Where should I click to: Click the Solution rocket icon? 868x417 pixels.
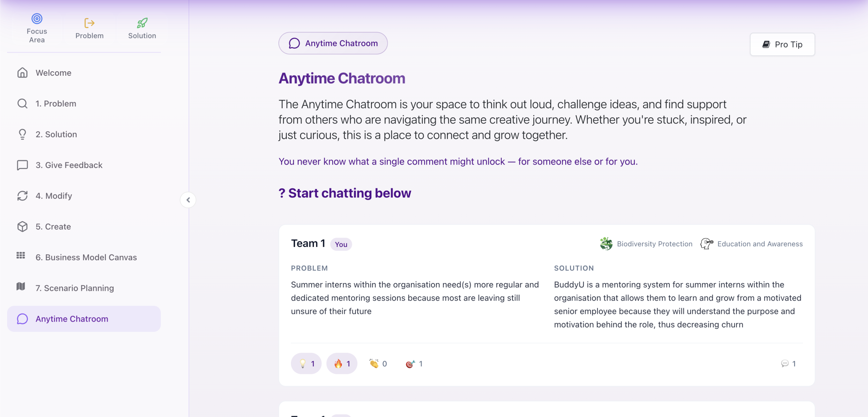tap(142, 23)
